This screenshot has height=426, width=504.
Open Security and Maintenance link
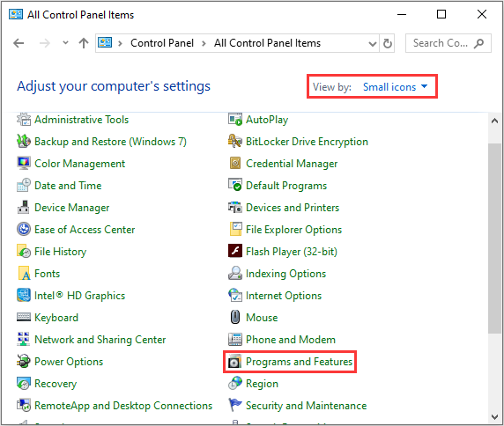(306, 406)
